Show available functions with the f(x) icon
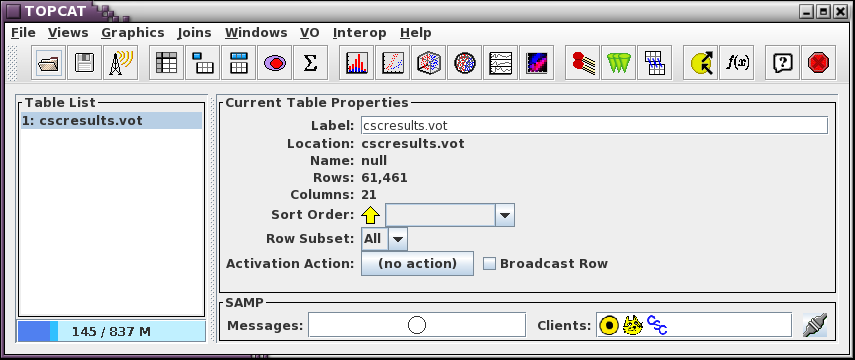855x360 pixels. (x=737, y=63)
